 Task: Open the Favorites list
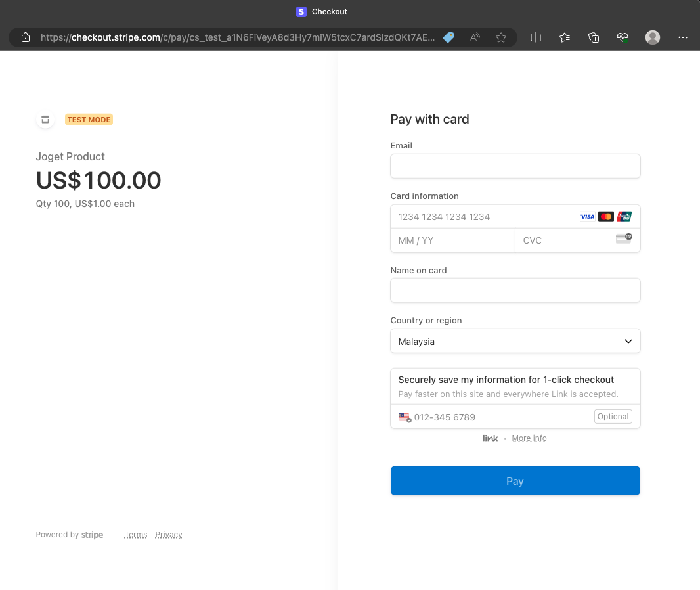[565, 37]
